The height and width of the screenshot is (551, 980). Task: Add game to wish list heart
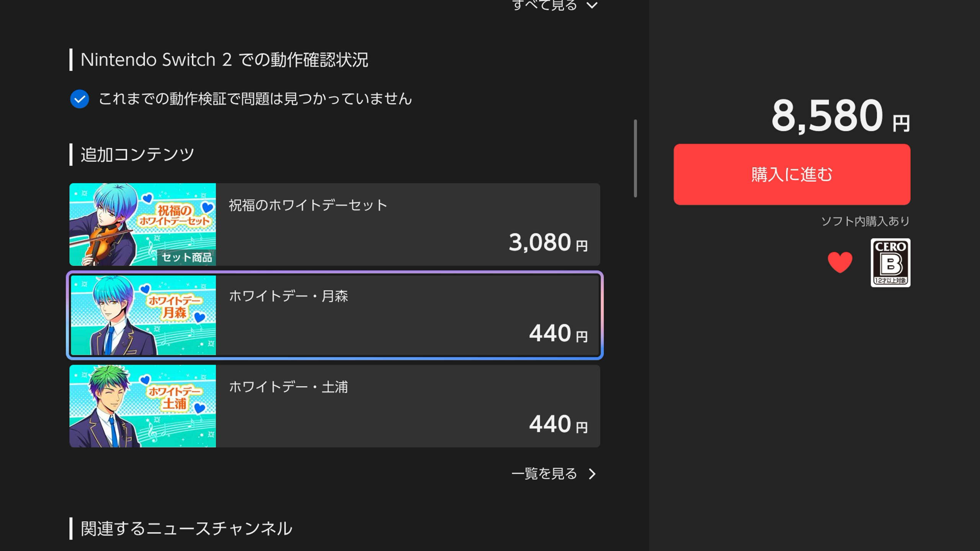click(840, 262)
